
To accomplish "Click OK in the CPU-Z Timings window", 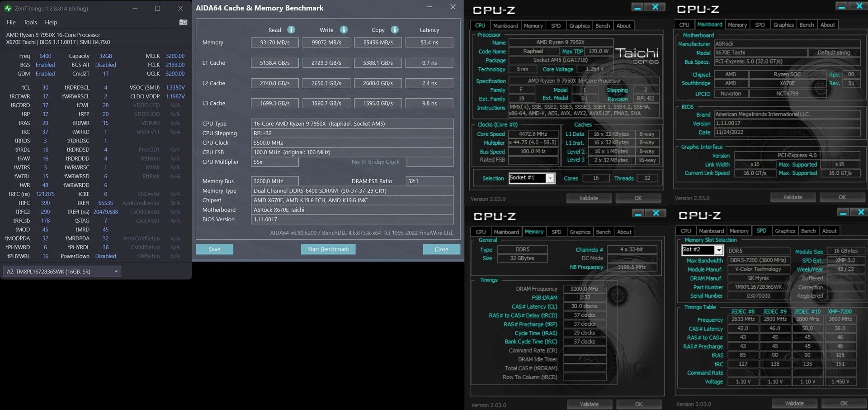I will [x=639, y=404].
